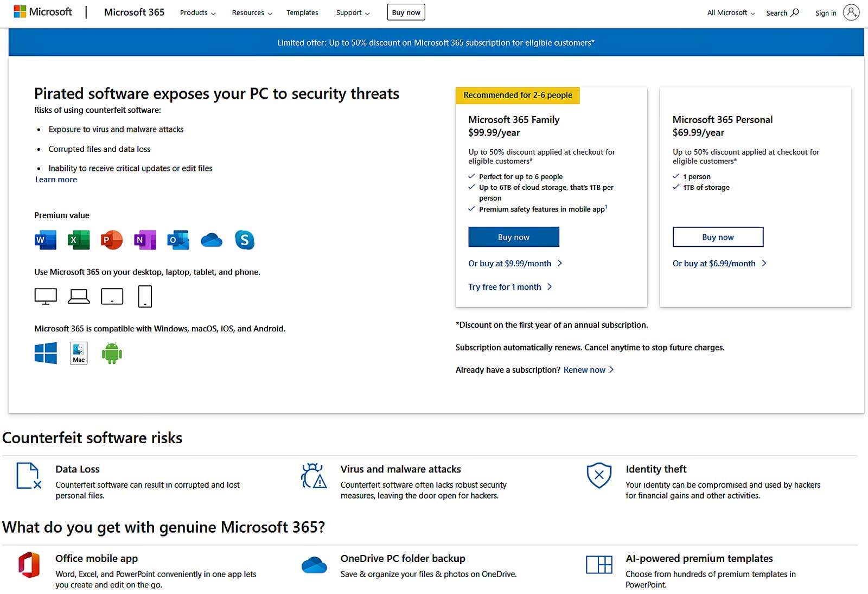Click the OneDrive cloud icon under Premium value
868x594 pixels.
pyautogui.click(x=212, y=240)
